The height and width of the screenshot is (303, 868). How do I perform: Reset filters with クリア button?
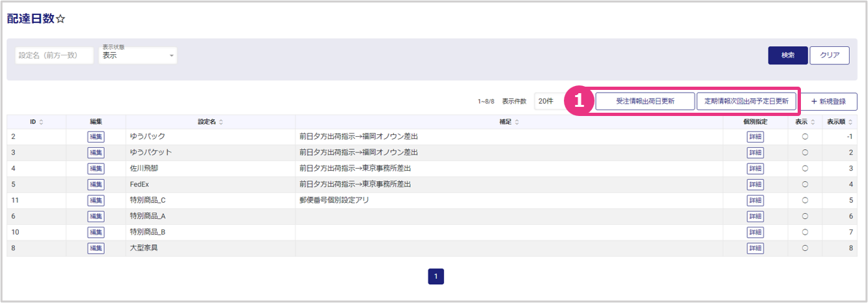pos(829,55)
